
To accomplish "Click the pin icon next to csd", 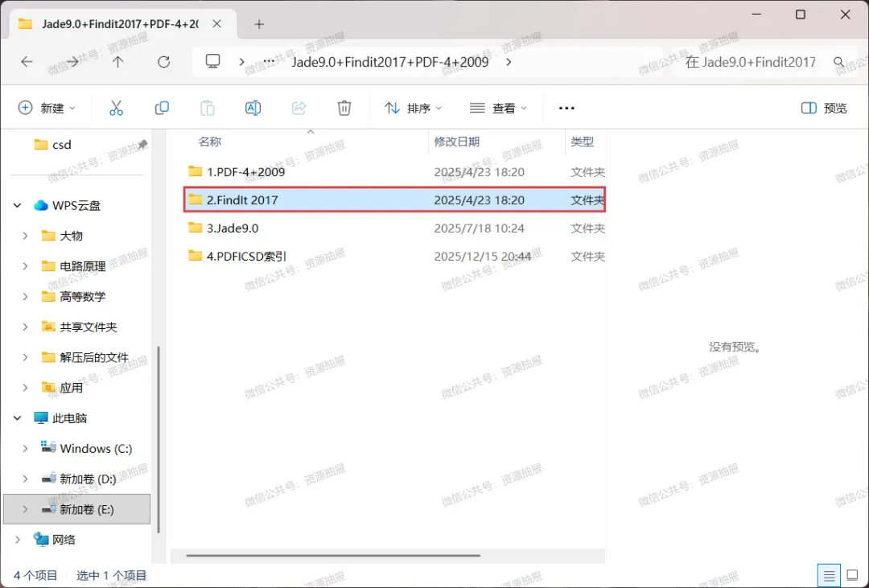I will point(143,144).
